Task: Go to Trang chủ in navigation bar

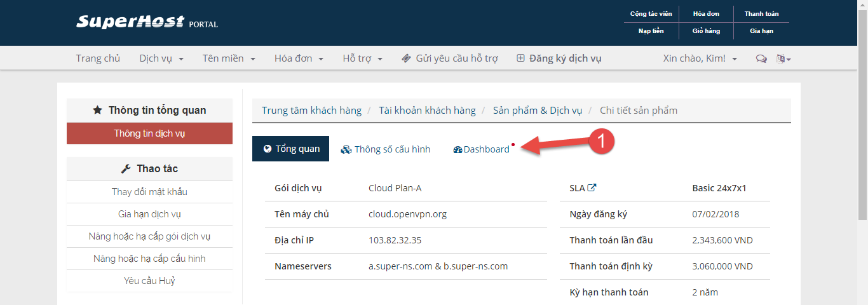Action: 98,58
